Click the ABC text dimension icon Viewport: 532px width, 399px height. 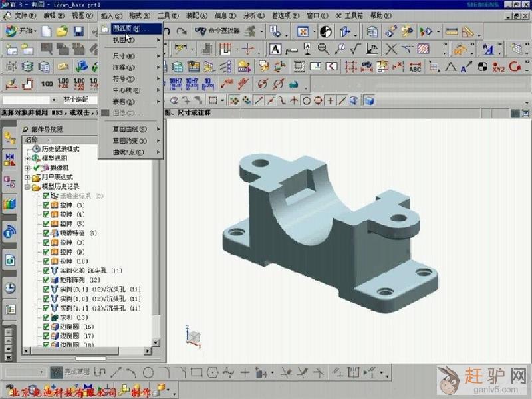tap(415, 66)
